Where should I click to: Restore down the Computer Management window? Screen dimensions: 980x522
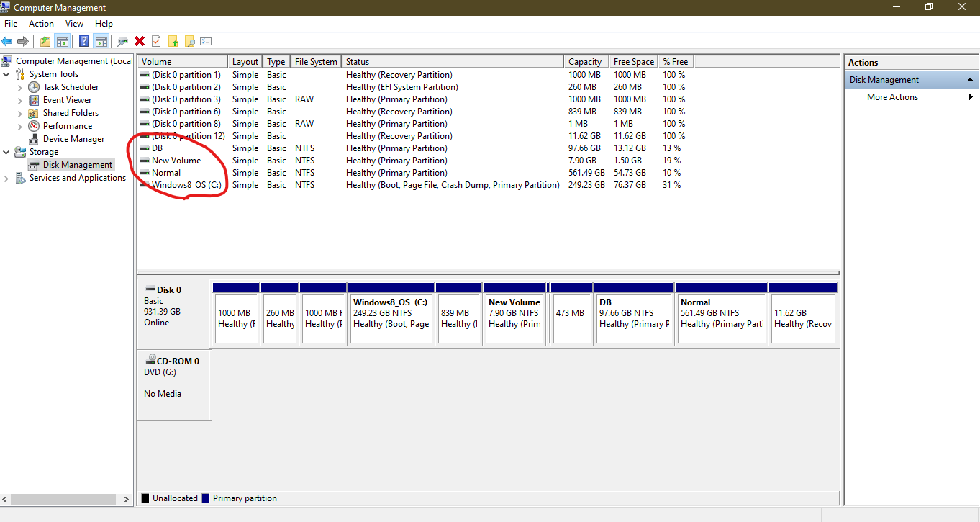tap(928, 7)
